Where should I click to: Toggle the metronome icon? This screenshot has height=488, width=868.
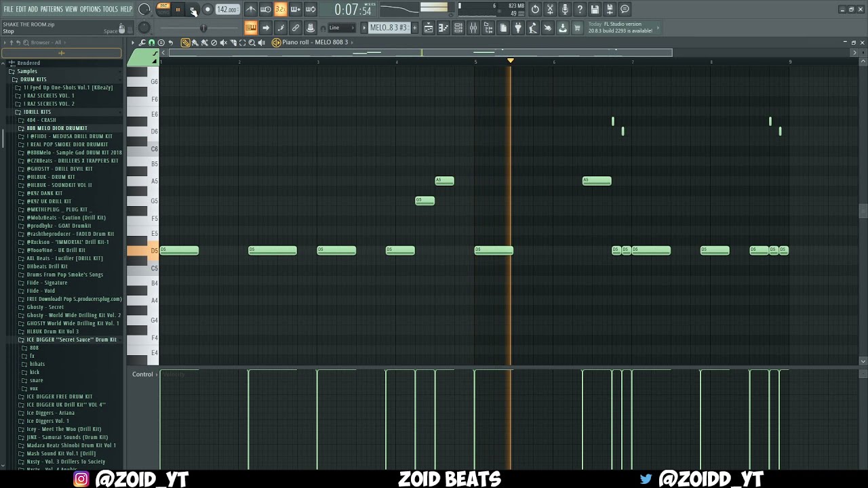(x=251, y=9)
